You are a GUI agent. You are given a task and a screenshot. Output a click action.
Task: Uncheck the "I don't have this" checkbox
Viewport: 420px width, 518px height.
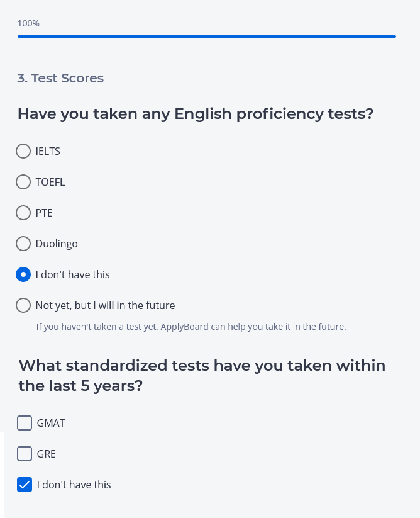tap(25, 485)
